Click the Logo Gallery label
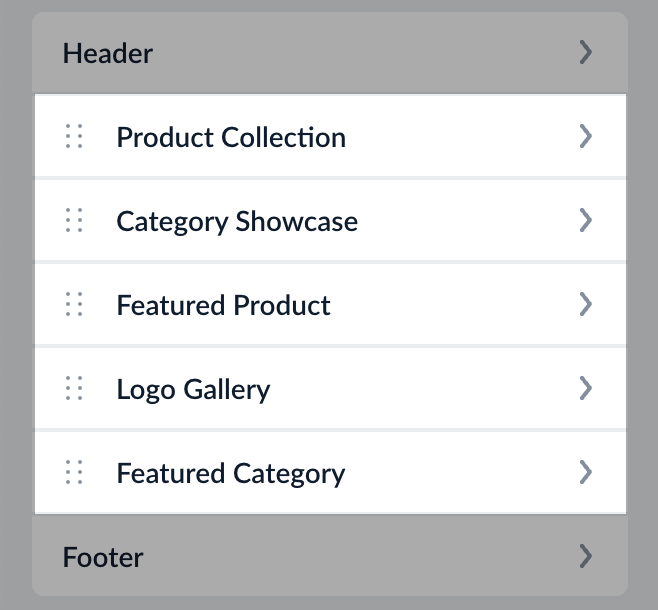This screenshot has width=658, height=610. (x=193, y=388)
